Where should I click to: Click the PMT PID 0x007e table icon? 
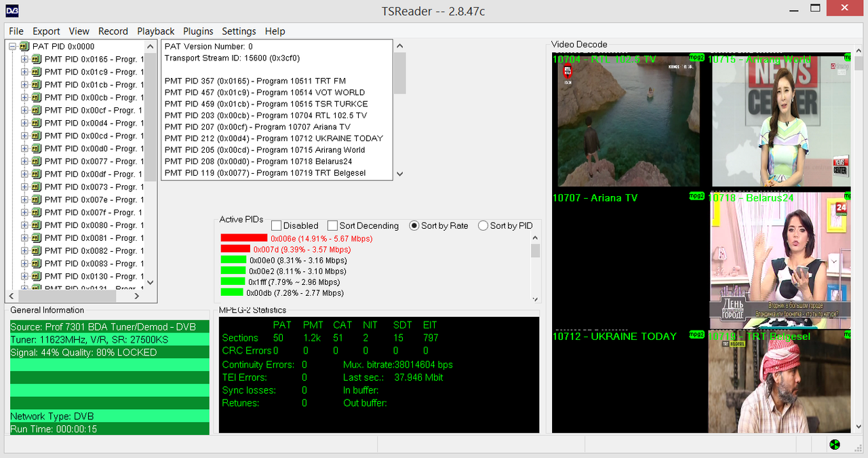point(37,200)
